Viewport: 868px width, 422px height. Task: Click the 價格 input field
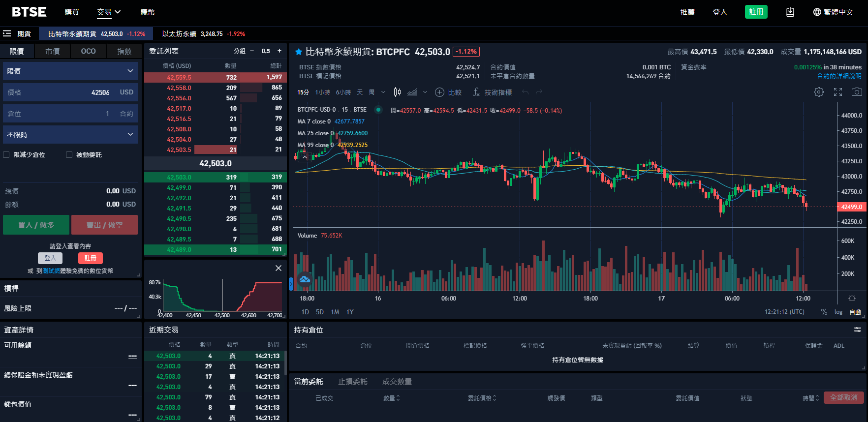(x=70, y=92)
